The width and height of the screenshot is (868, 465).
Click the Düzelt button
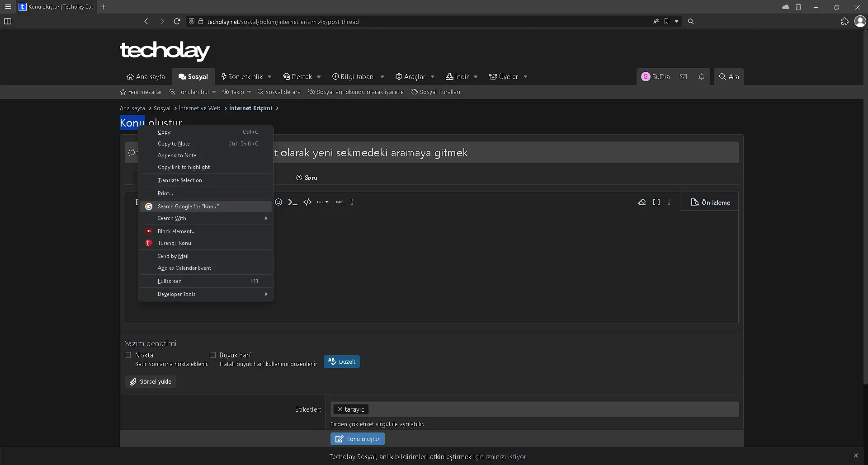(342, 362)
